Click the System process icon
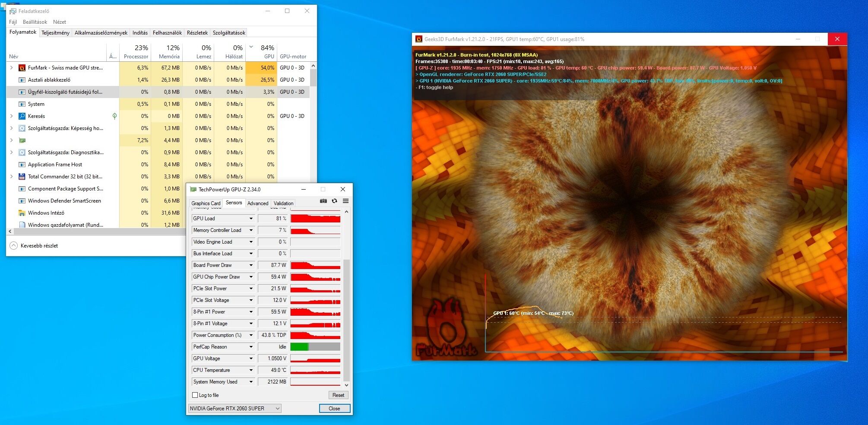 click(x=22, y=104)
